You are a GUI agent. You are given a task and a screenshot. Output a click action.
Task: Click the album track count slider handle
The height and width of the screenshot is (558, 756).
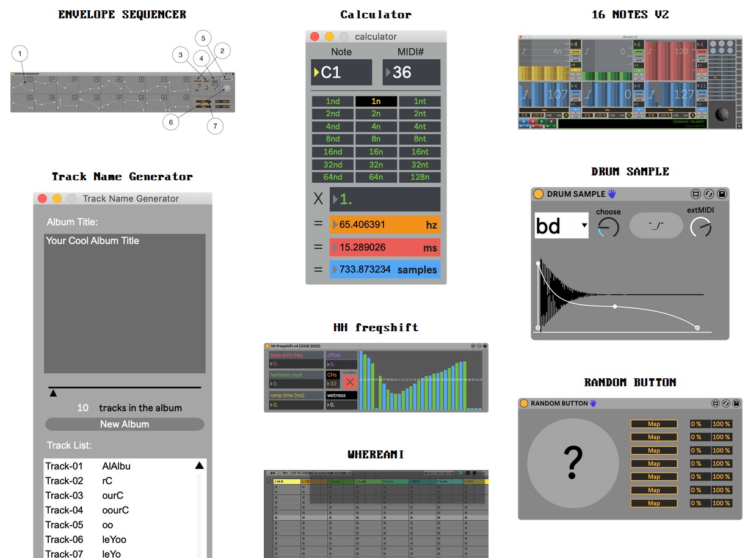[x=53, y=394]
